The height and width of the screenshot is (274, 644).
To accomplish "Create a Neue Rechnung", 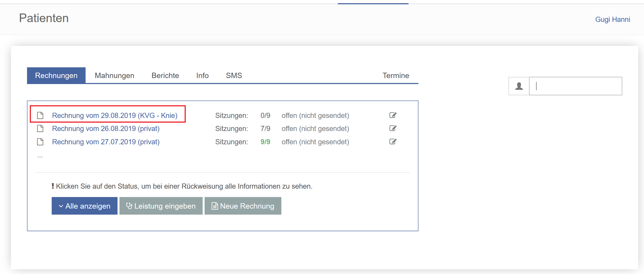I will 243,206.
